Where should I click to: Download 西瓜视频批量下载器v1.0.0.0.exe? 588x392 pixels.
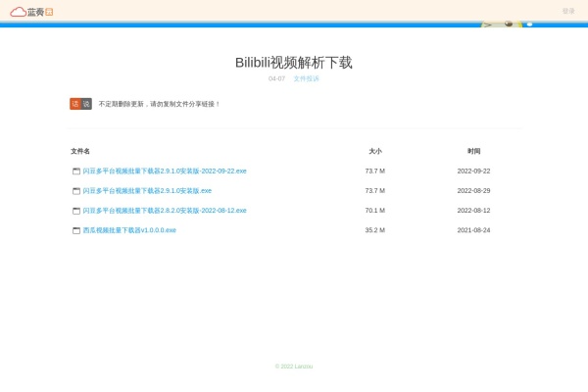129,229
